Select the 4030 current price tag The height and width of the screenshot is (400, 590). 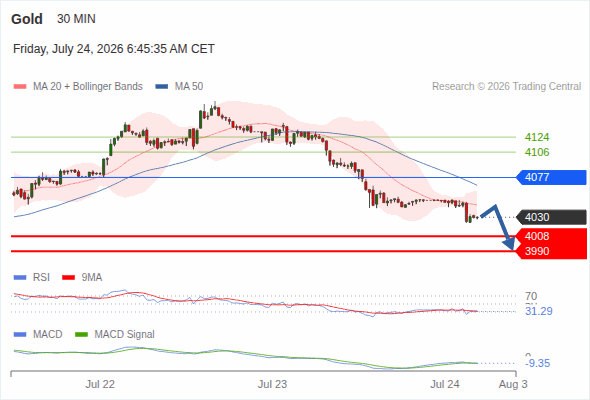coord(551,217)
